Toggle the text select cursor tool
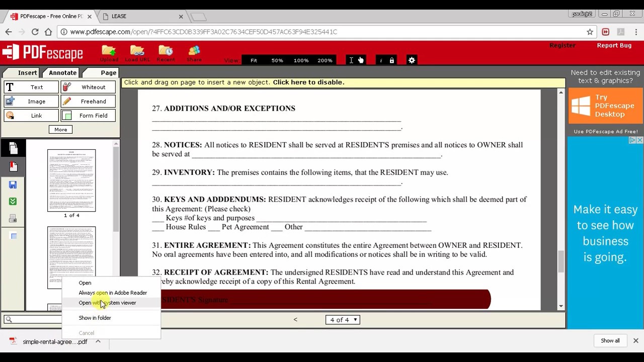Screen dimensions: 644x362 click(351, 60)
